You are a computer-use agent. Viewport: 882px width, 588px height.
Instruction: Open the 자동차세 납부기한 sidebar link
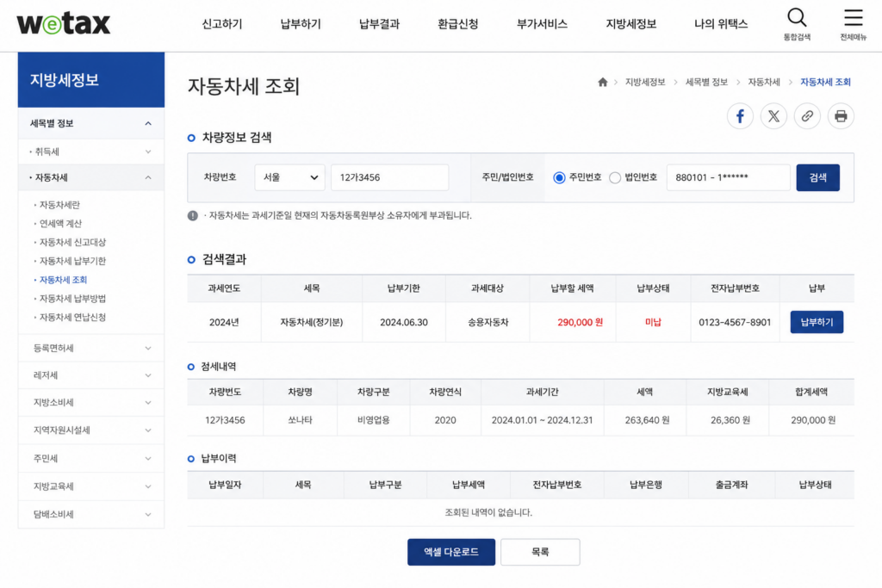72,261
